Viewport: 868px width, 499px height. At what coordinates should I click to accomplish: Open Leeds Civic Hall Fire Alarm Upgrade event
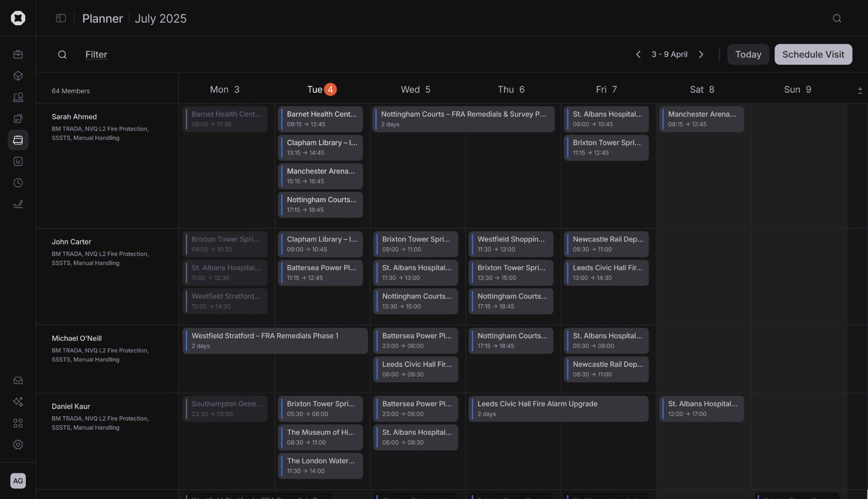(x=559, y=409)
